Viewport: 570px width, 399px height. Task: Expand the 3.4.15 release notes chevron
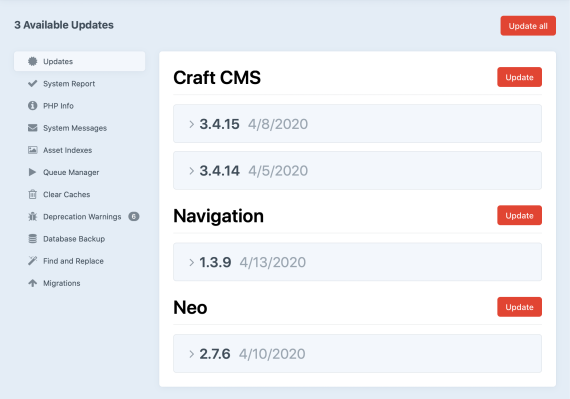pos(192,124)
